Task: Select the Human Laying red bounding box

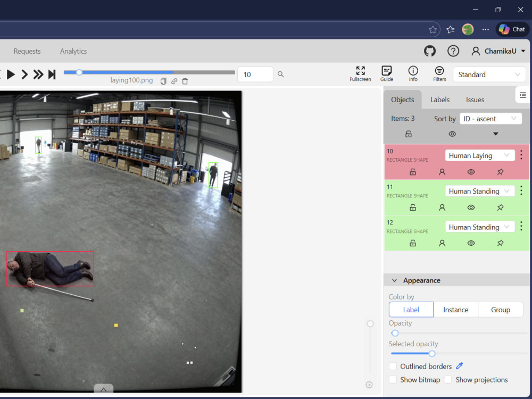Action: click(x=50, y=269)
